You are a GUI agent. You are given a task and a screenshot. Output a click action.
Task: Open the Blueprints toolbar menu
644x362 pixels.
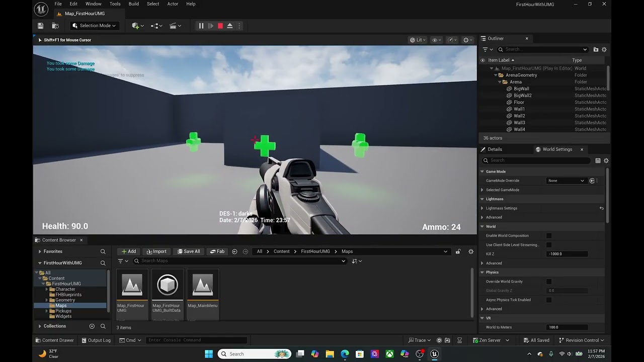[156, 26]
